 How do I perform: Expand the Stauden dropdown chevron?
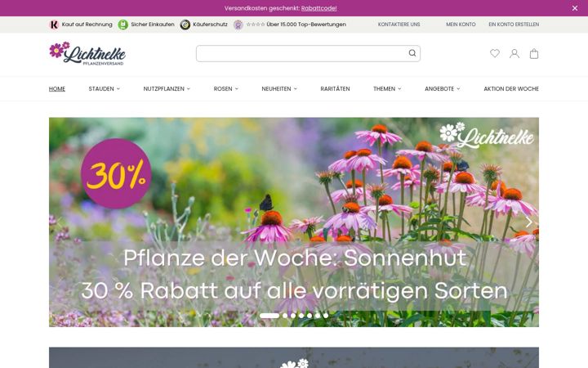point(118,88)
